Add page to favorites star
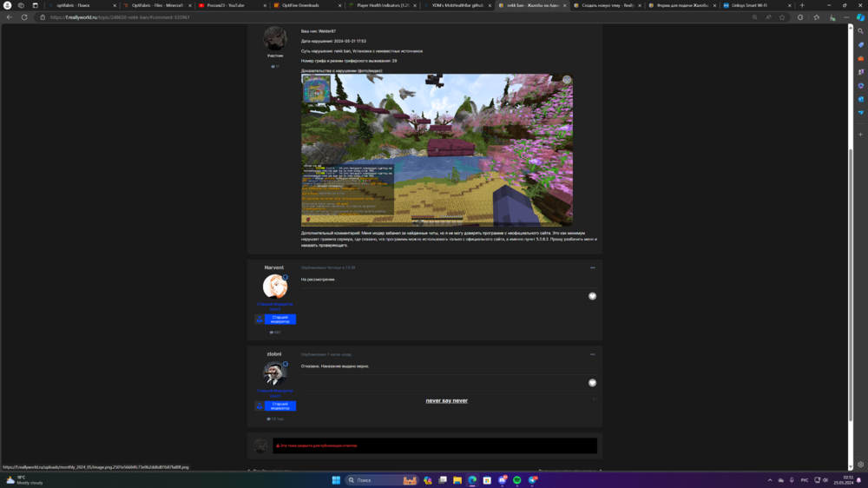 click(782, 17)
